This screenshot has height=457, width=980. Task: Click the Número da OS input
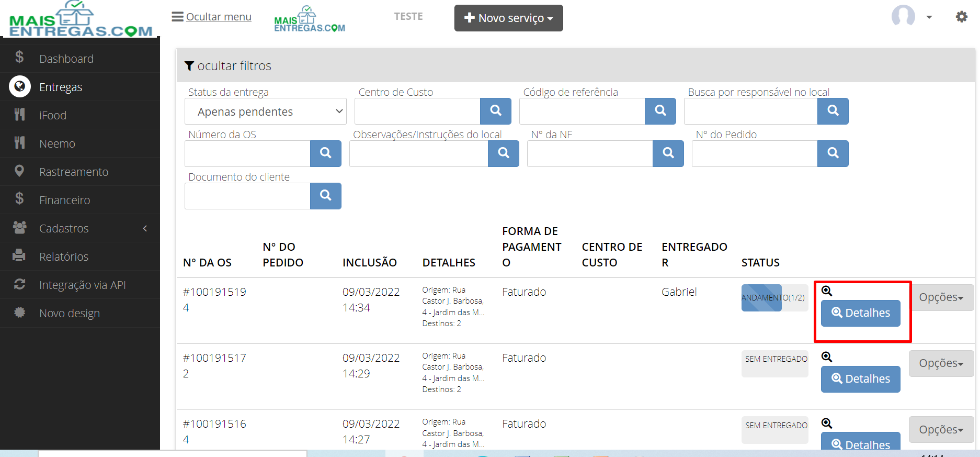tap(247, 153)
